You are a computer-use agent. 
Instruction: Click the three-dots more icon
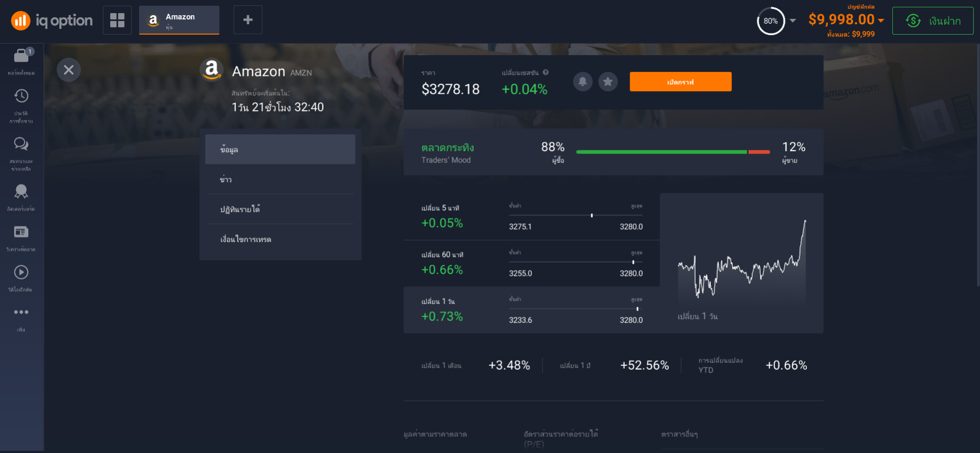[21, 312]
